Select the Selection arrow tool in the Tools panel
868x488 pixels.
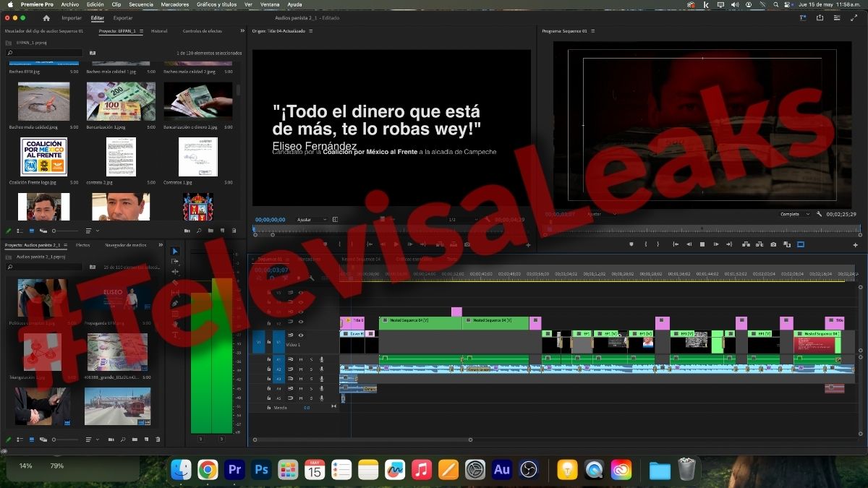tap(174, 252)
